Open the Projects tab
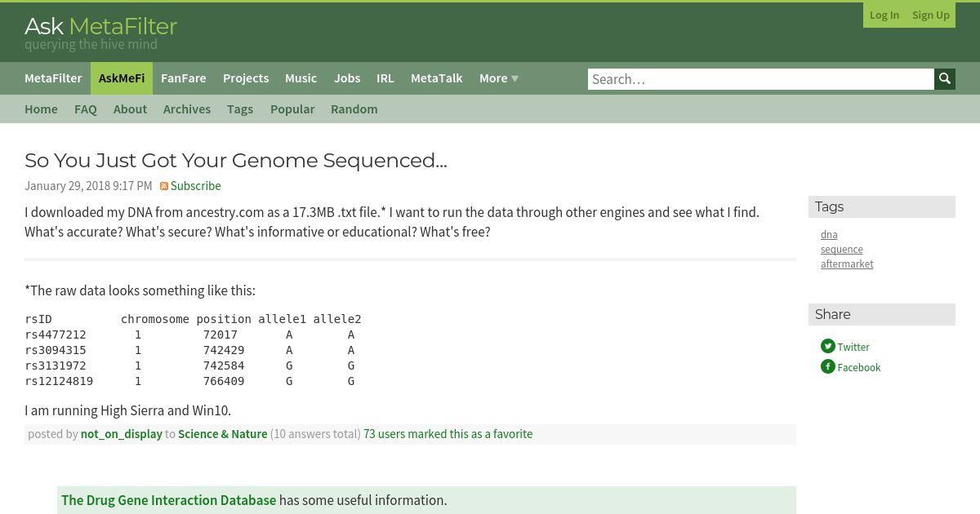Screen dimensions: 980x514 click(x=246, y=78)
